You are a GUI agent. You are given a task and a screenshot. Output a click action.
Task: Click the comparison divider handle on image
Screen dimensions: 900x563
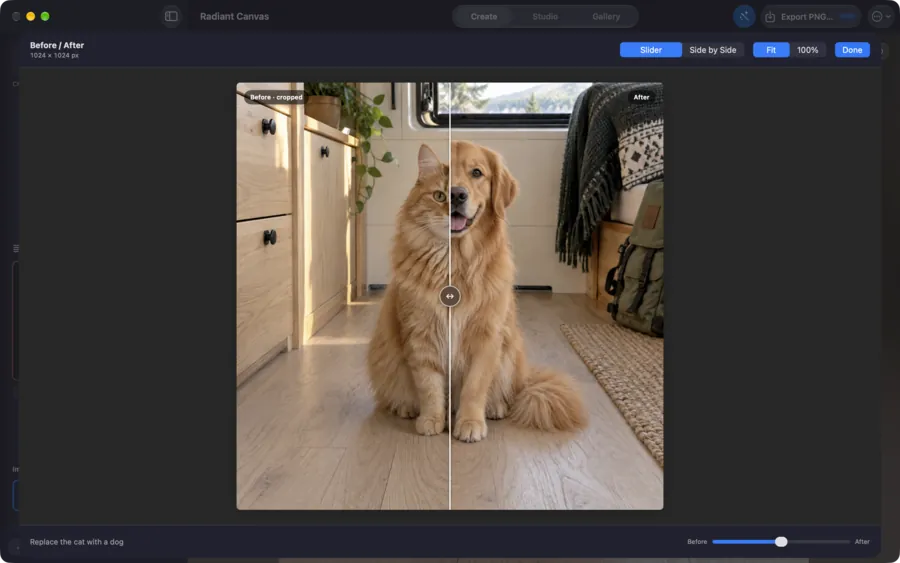(450, 296)
